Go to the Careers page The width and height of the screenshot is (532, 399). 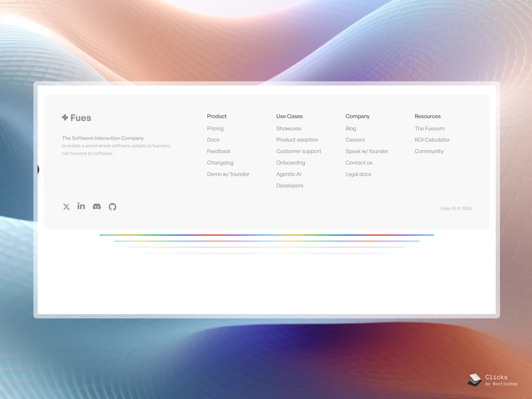click(x=355, y=140)
